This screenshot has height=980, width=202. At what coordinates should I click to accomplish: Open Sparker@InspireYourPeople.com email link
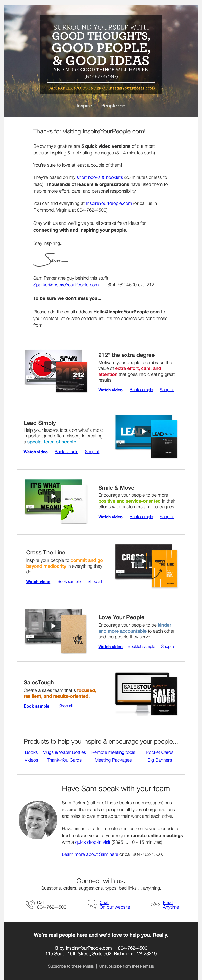tap(66, 285)
